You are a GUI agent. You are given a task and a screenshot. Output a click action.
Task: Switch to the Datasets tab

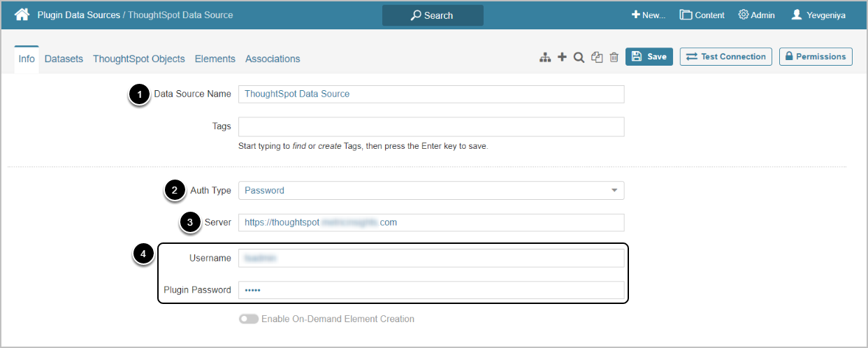click(64, 59)
